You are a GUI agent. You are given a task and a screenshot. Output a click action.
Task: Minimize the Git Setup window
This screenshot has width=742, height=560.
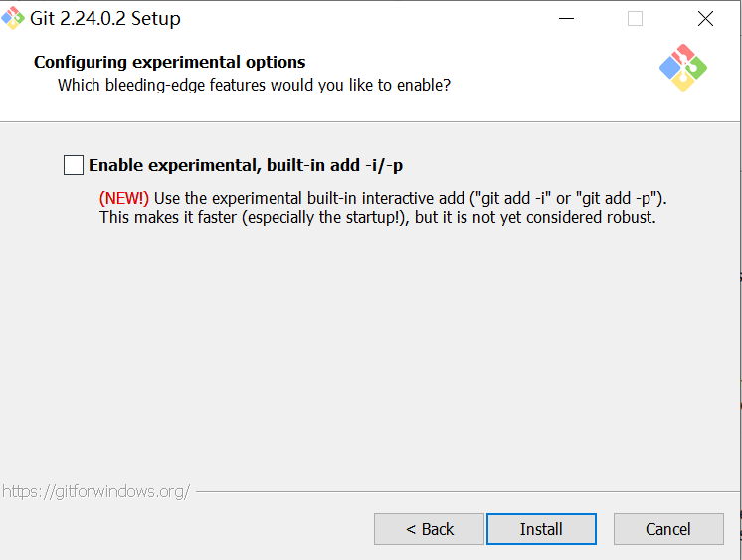click(x=566, y=19)
